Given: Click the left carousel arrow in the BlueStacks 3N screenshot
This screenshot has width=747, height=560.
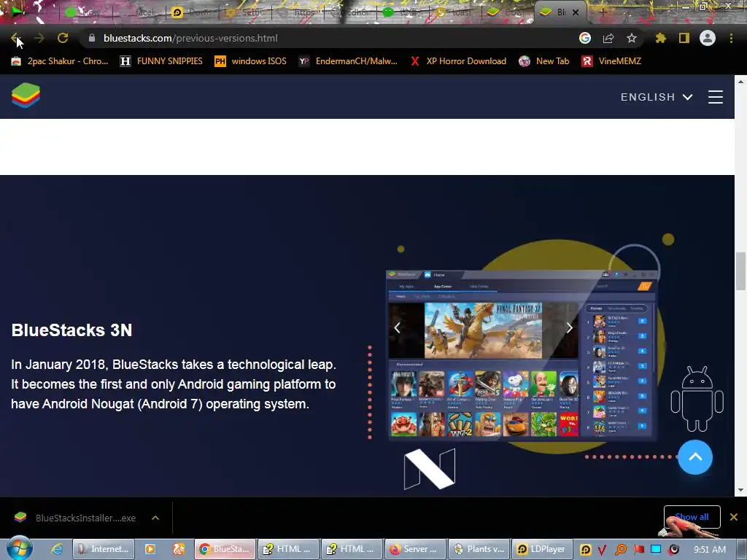Looking at the screenshot, I should (397, 327).
